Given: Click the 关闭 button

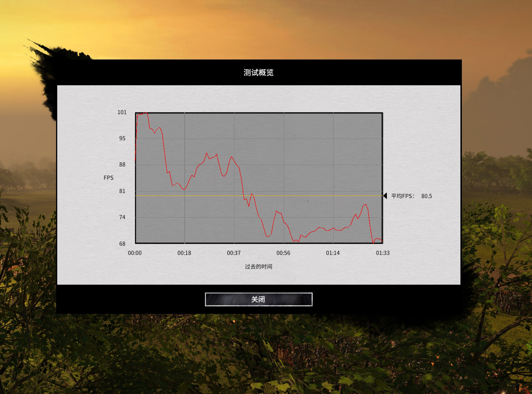Looking at the screenshot, I should pos(259,299).
